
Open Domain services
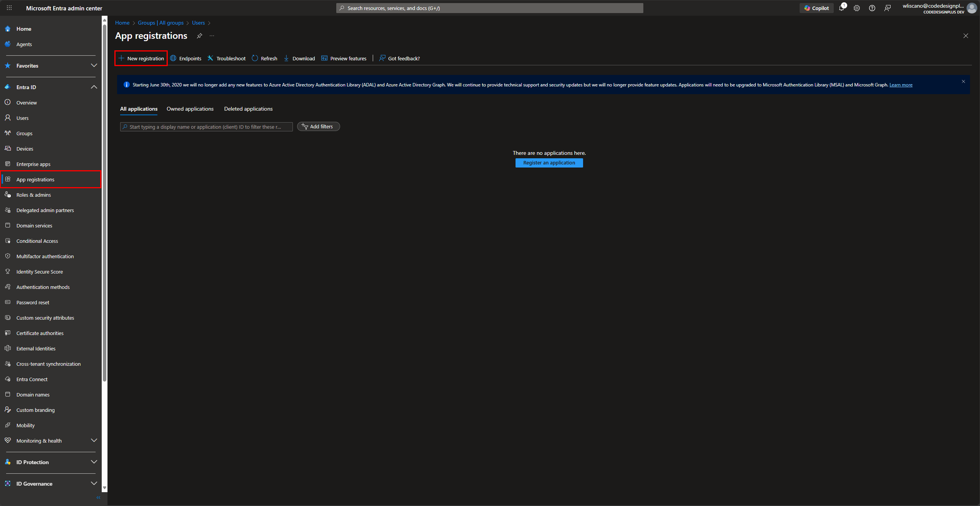[51, 226]
